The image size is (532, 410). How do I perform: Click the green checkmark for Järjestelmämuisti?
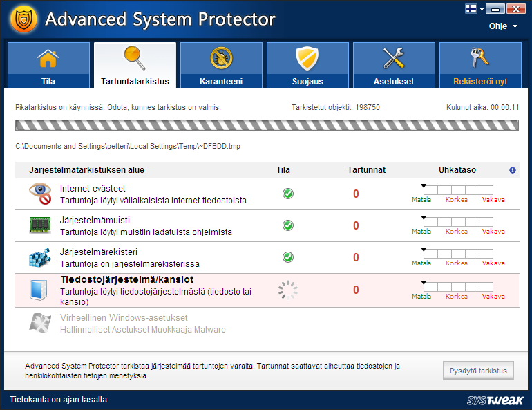tap(288, 225)
